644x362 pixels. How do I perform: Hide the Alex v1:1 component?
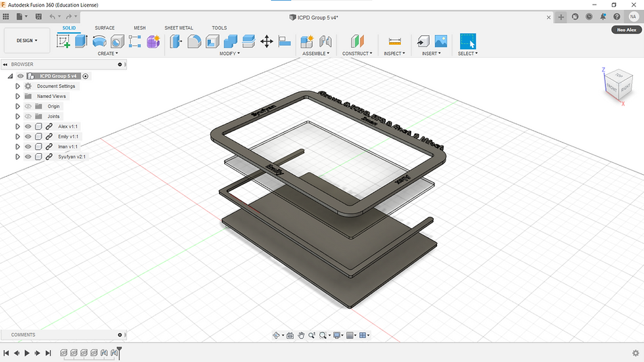pyautogui.click(x=28, y=126)
